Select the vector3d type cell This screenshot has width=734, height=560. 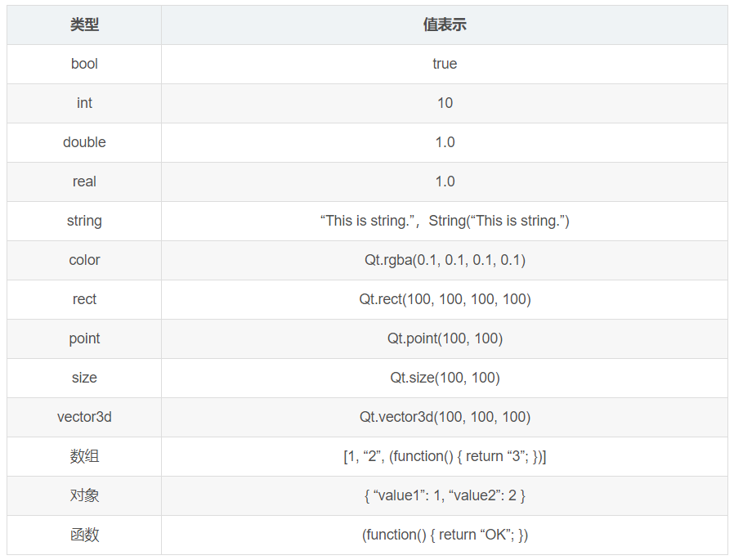(84, 417)
